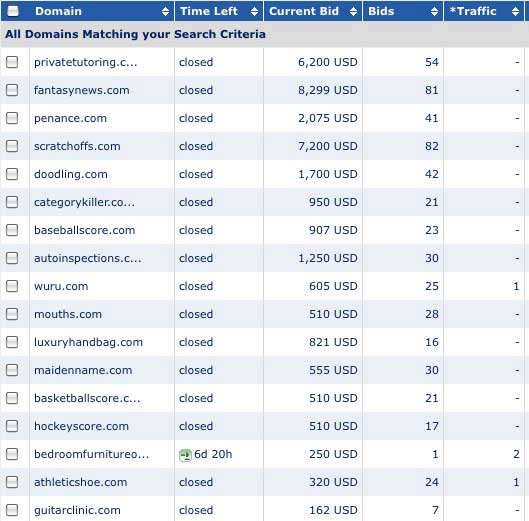This screenshot has height=521, width=529.
Task: Open penance.com domain link
Action: (x=71, y=118)
